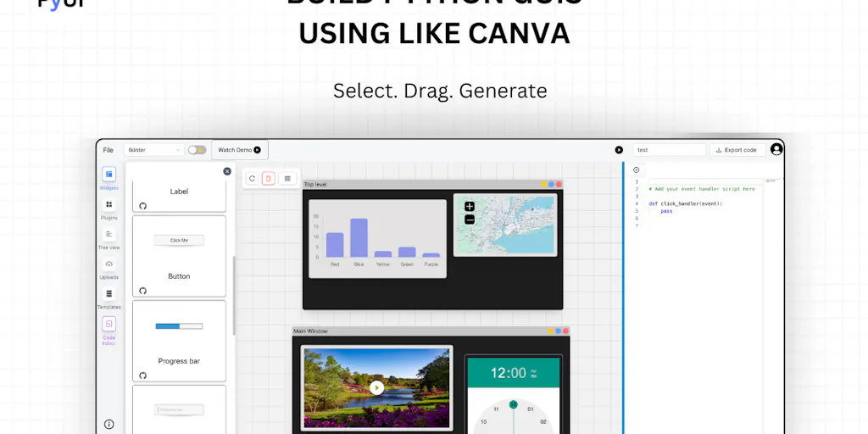Click blue dot on Main Window title bar
Screen dimensions: 868x434
[x=558, y=331]
